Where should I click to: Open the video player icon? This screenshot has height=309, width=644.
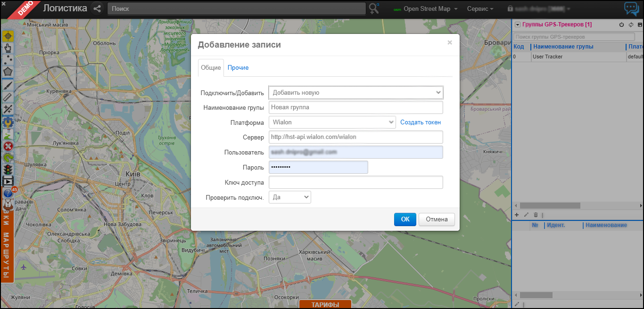point(8,181)
